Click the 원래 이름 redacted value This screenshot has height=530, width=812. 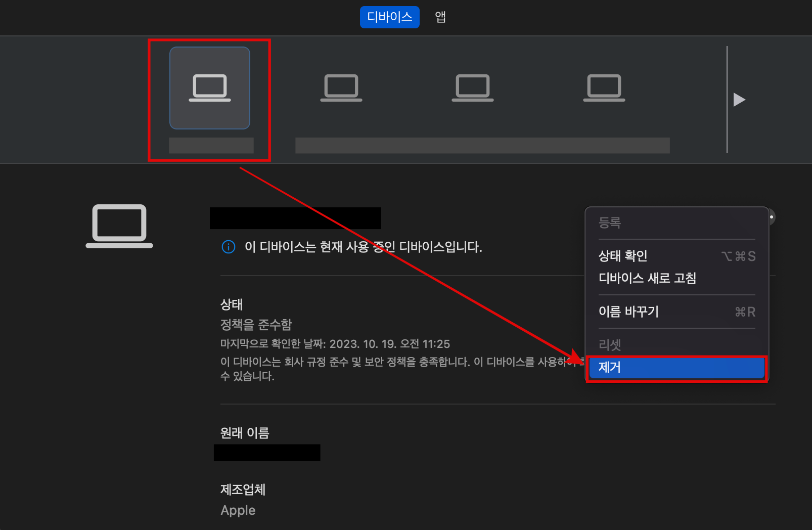pos(267,453)
